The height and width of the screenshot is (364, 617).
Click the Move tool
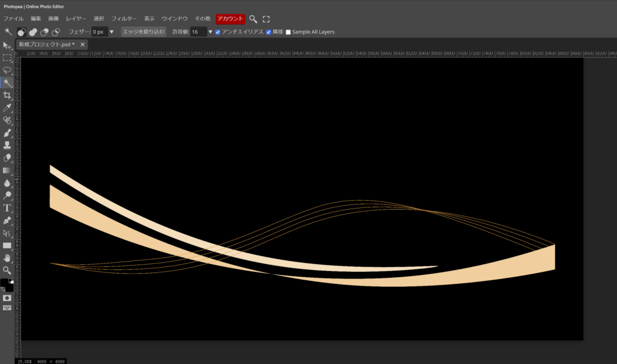(x=7, y=45)
